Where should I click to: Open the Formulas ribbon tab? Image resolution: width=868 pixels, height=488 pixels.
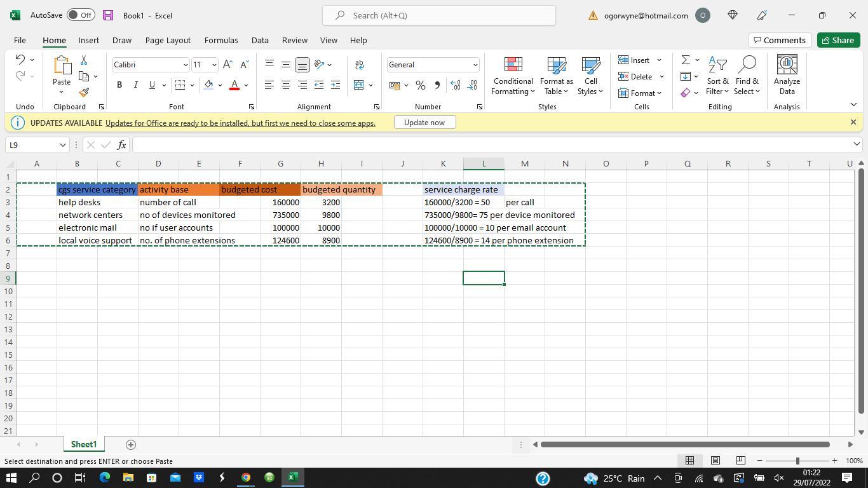pos(221,40)
